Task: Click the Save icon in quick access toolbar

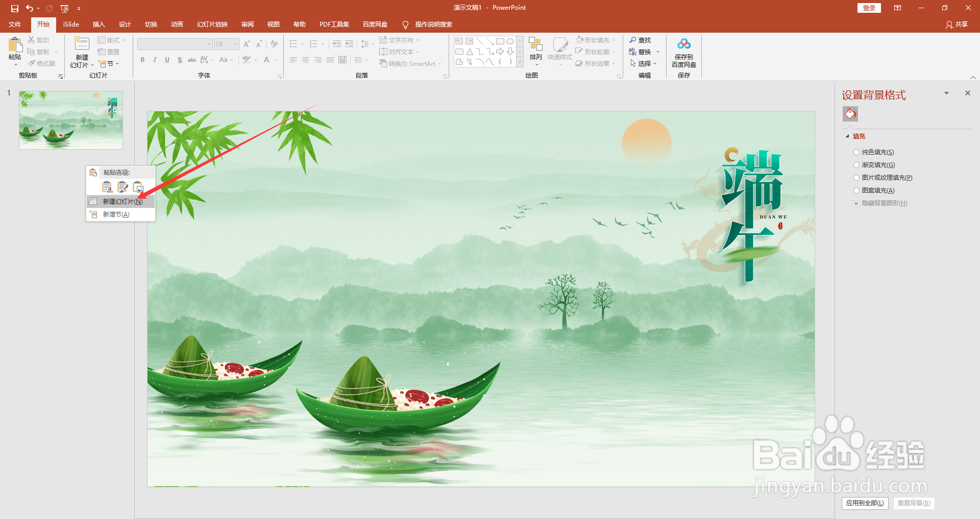Action: click(15, 8)
